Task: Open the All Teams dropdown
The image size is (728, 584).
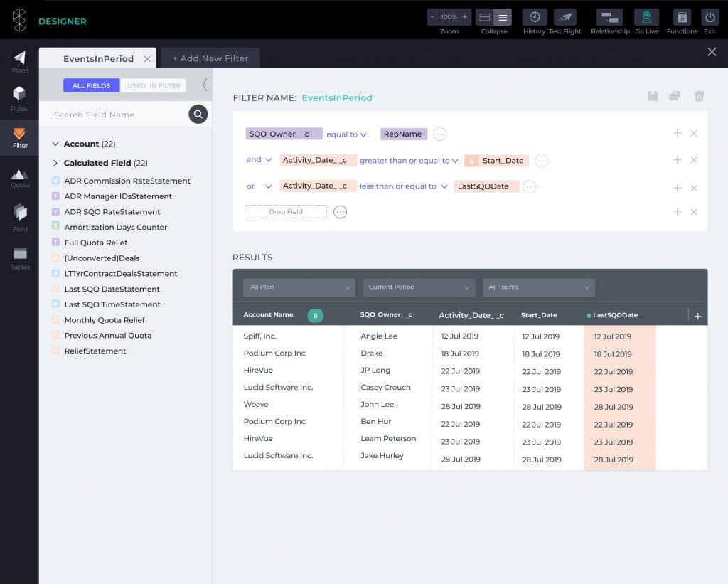Action: point(538,287)
